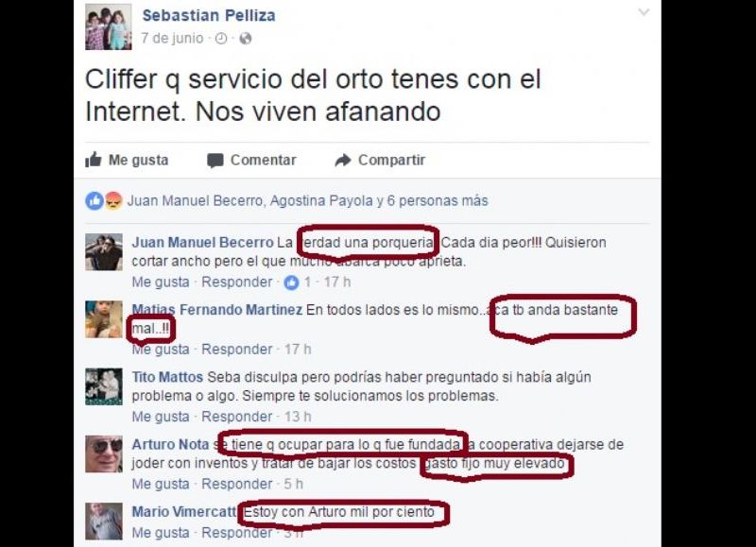
Task: Reply to Arturo Nota's comment
Action: pos(237,484)
